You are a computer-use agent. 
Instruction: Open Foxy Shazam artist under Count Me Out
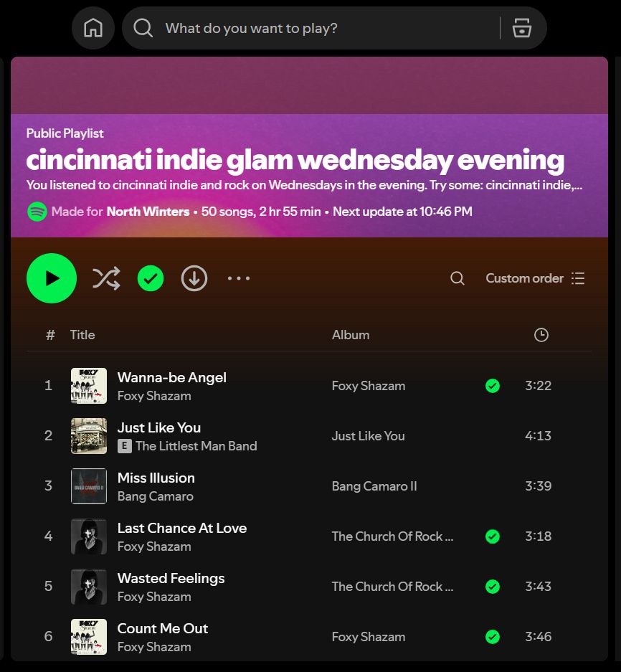[154, 646]
